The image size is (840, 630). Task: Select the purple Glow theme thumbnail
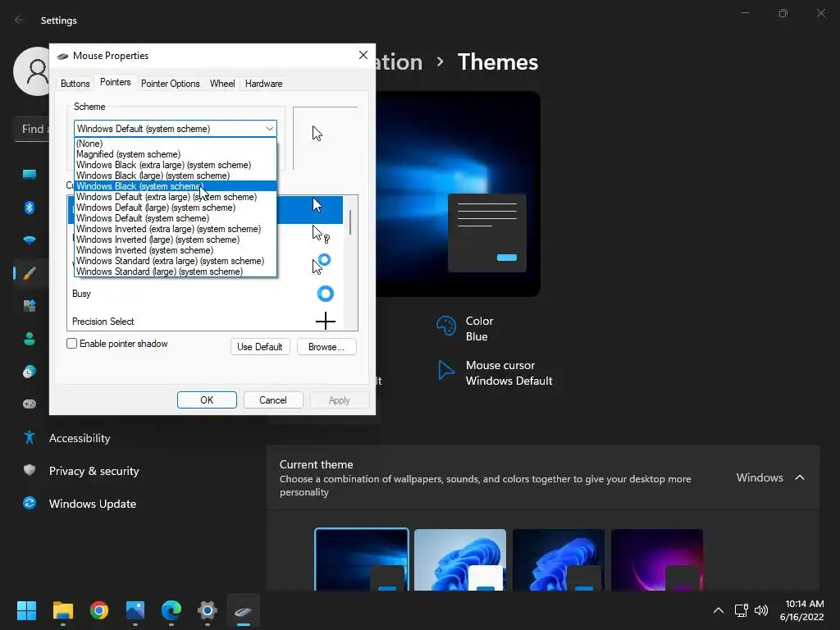(657, 559)
